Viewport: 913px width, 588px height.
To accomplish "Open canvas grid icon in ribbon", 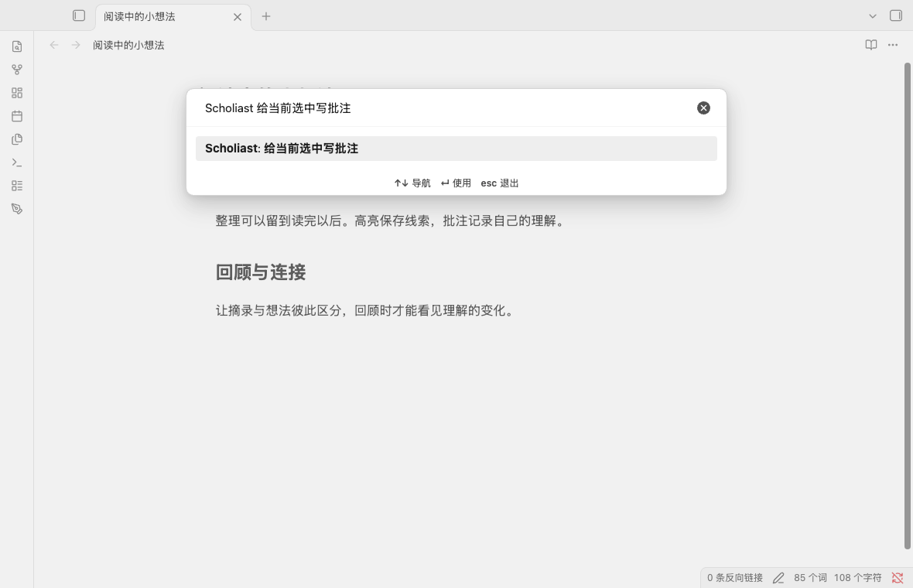I will [x=17, y=93].
